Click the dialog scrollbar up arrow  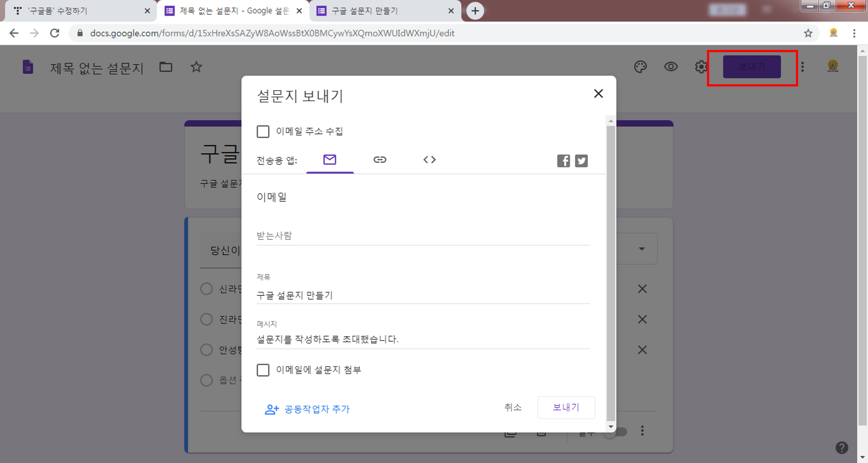pyautogui.click(x=611, y=121)
